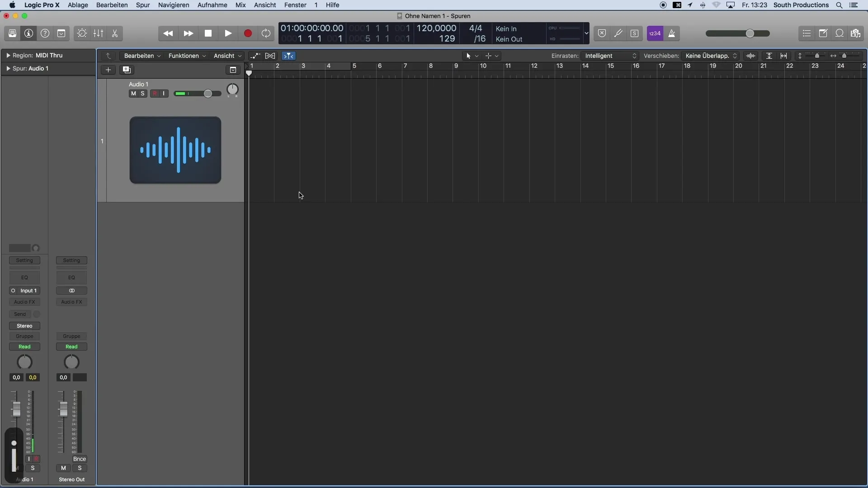Open the Spur menu
Viewport: 868px width, 488px height.
[x=143, y=5]
